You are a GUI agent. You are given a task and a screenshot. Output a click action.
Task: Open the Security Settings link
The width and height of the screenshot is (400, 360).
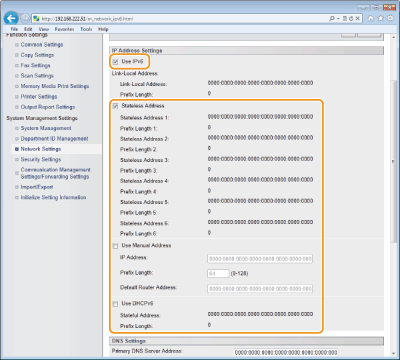point(41,160)
